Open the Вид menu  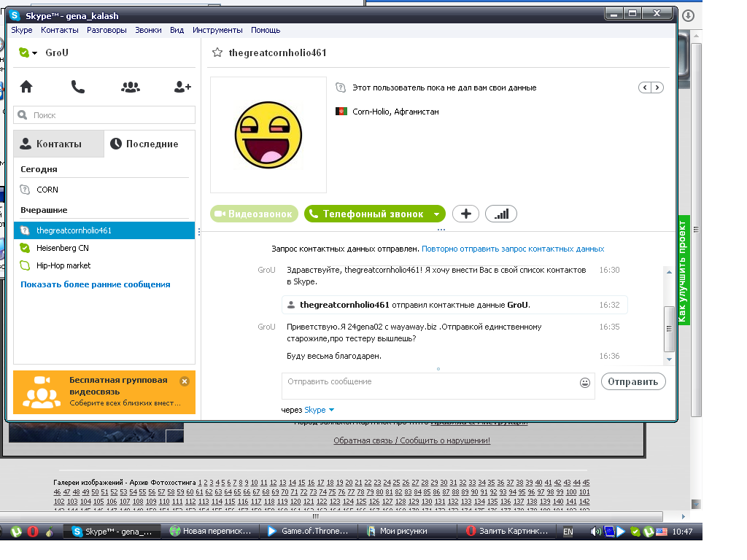177,30
